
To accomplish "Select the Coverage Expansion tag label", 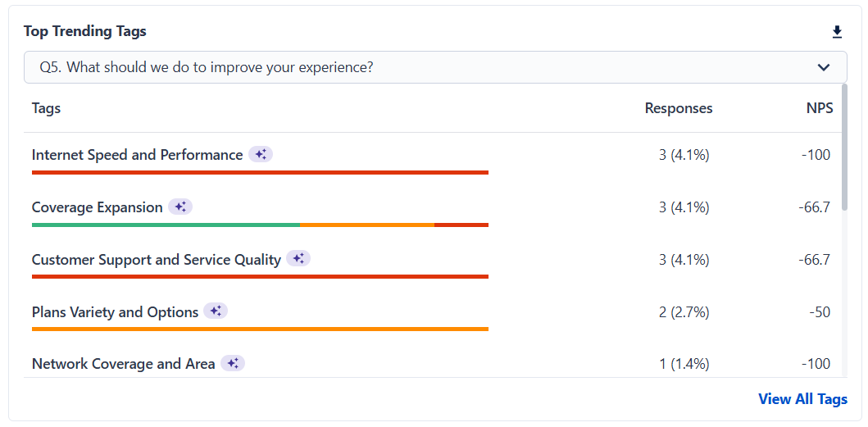I will [97, 207].
